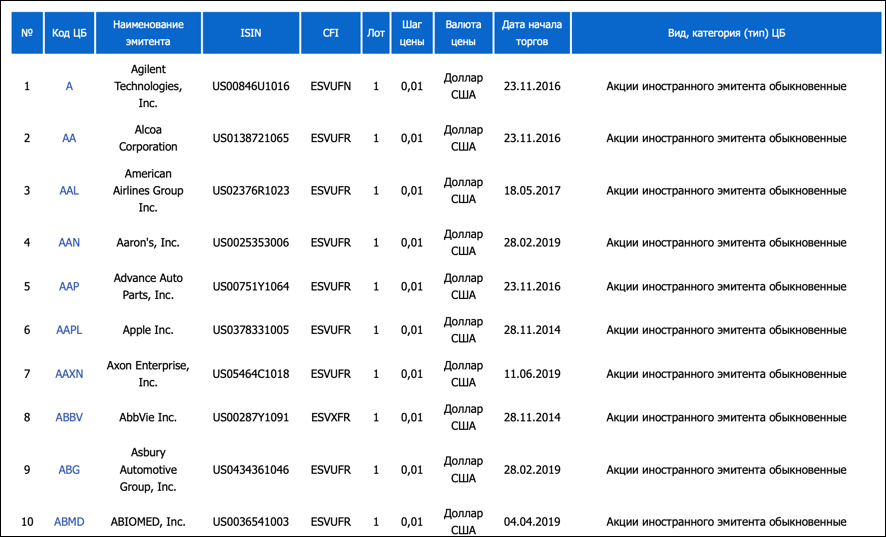Viewport: 886px width, 537px height.
Task: Click the ISIN column header
Action: coord(251,33)
